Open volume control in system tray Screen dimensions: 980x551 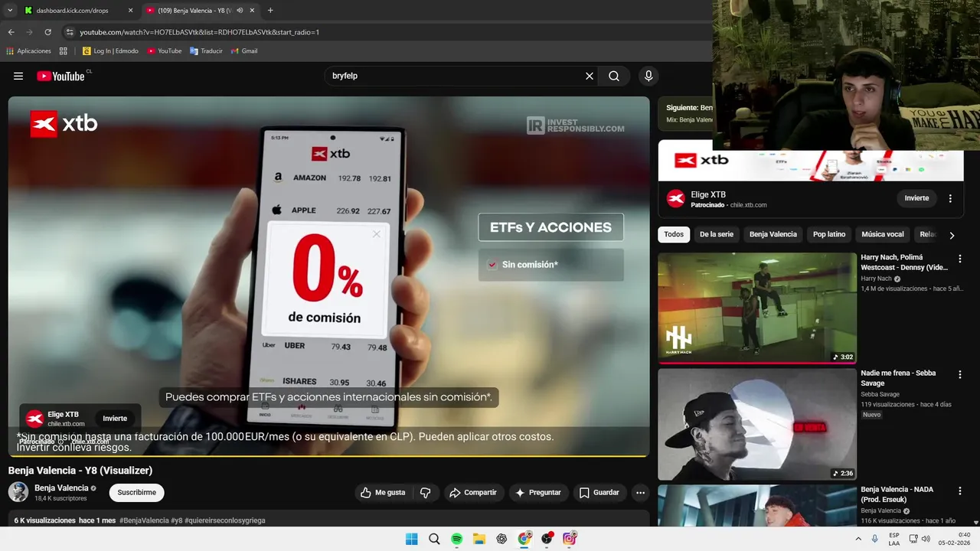(926, 539)
